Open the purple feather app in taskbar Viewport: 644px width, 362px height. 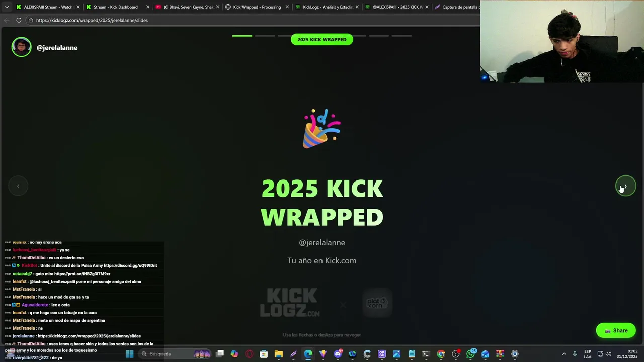click(293, 354)
